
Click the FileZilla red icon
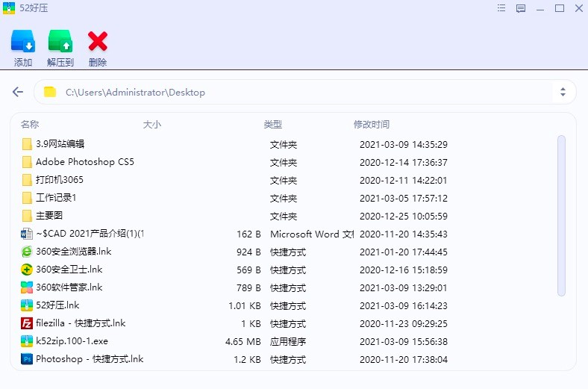coord(27,323)
